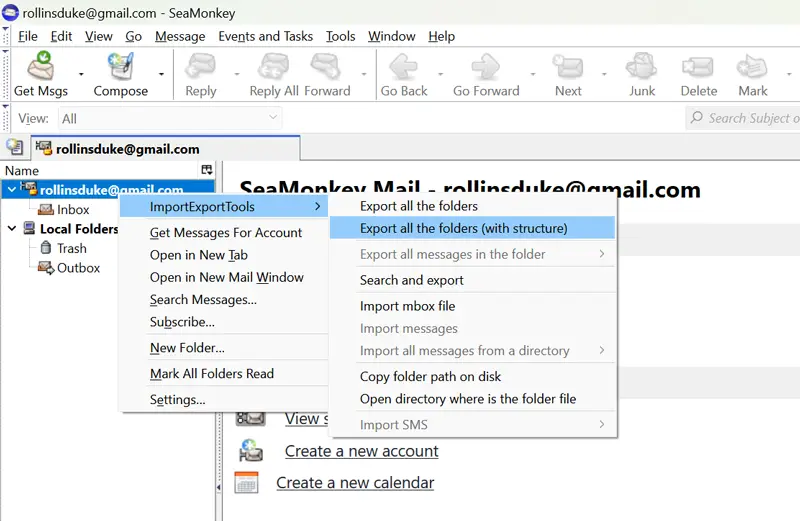Viewport: 800px width, 521px height.
Task: Click the Get Msgs toolbar icon
Action: click(x=40, y=66)
